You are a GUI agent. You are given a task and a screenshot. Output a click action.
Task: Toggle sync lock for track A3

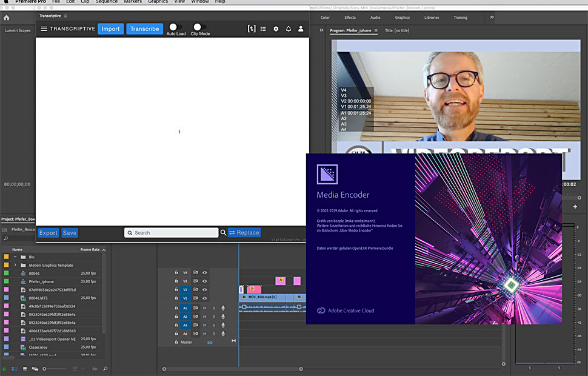coord(195,325)
